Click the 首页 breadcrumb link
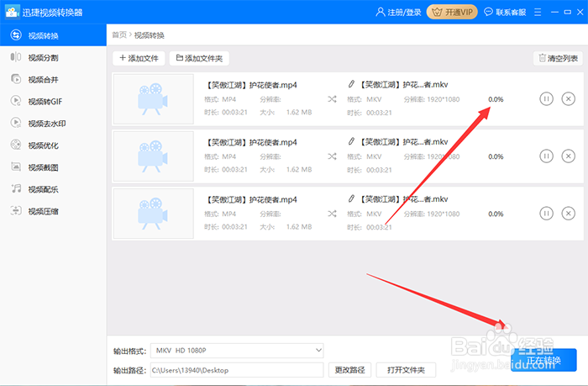The height and width of the screenshot is (386, 588). (x=119, y=35)
